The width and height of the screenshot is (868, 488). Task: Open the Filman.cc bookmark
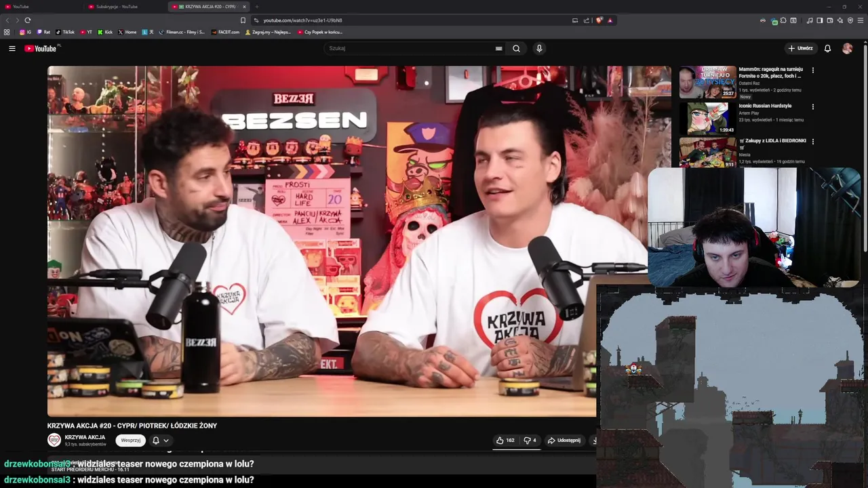182,32
